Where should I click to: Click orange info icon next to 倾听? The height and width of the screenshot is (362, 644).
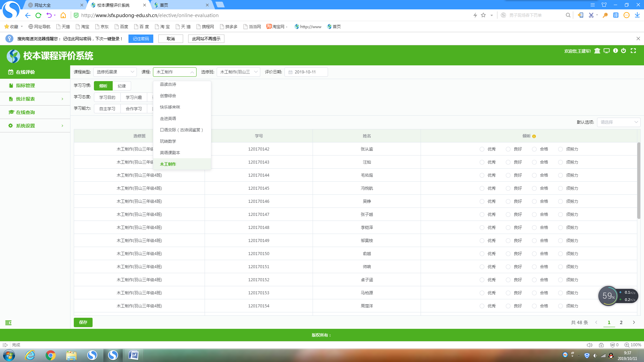point(534,136)
